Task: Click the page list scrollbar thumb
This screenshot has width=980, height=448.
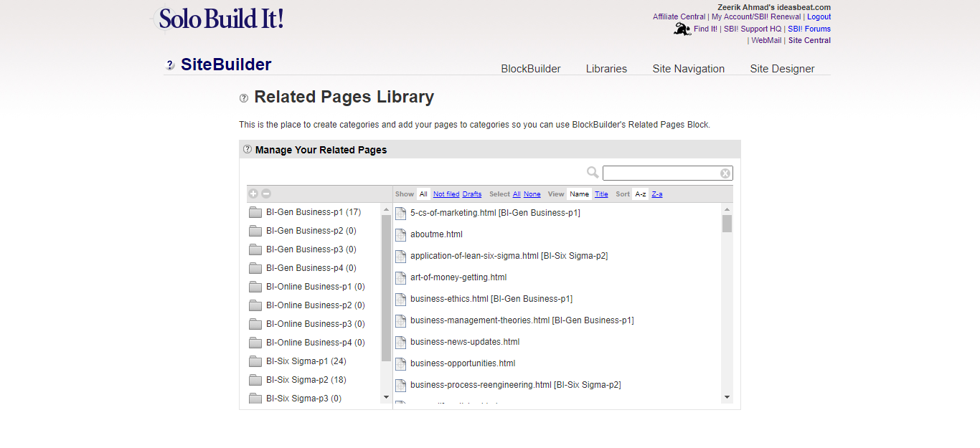Action: 727,224
